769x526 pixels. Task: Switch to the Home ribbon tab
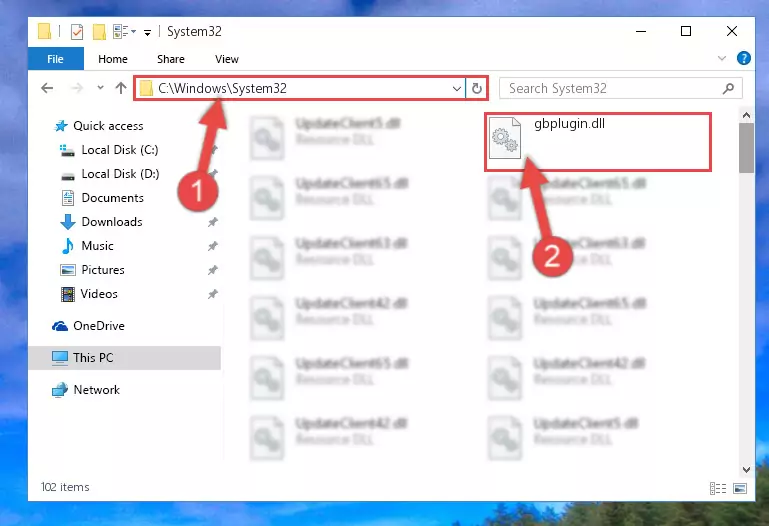coord(113,59)
